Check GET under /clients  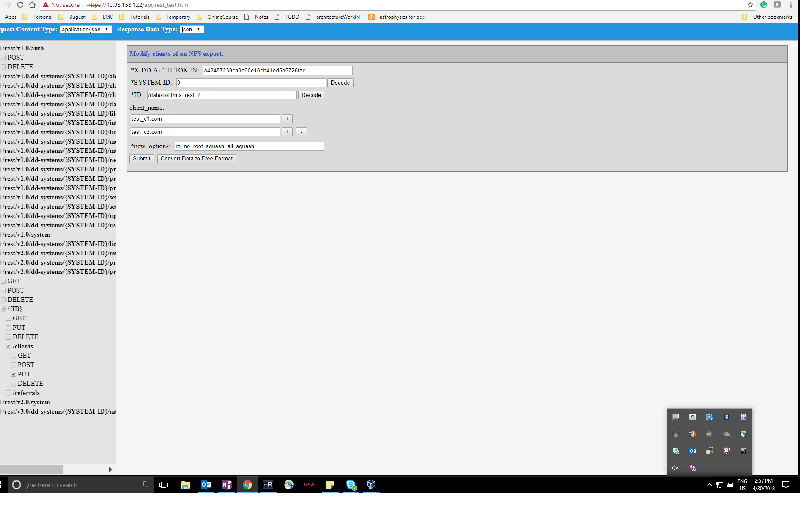14,356
